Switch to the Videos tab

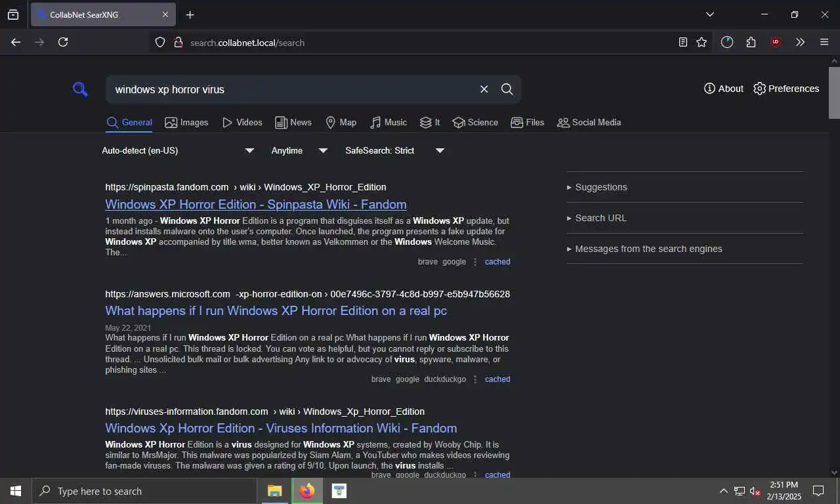[x=242, y=123]
